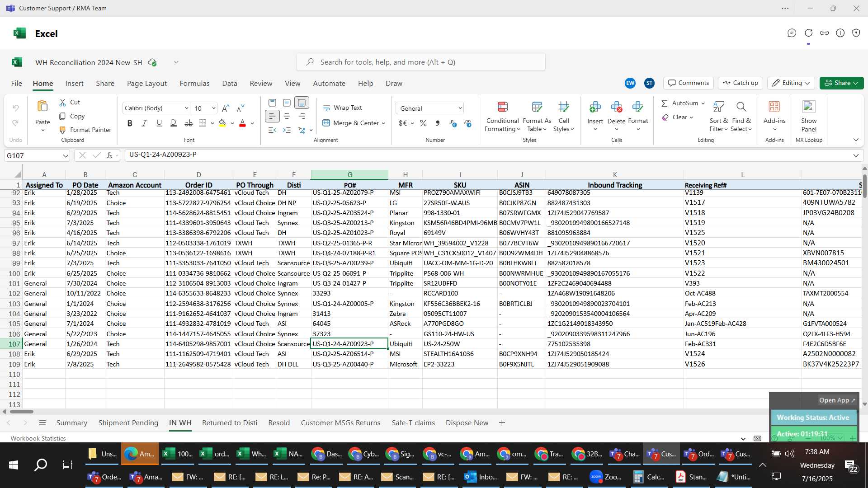Open Workbook Statistics

38,438
